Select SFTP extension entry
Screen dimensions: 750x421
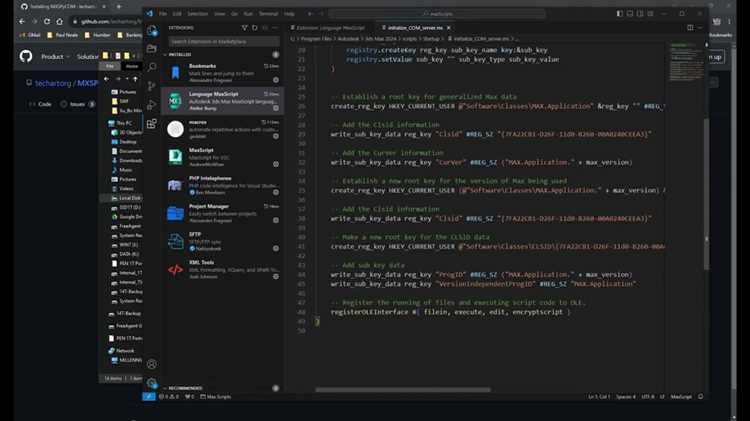(x=222, y=242)
